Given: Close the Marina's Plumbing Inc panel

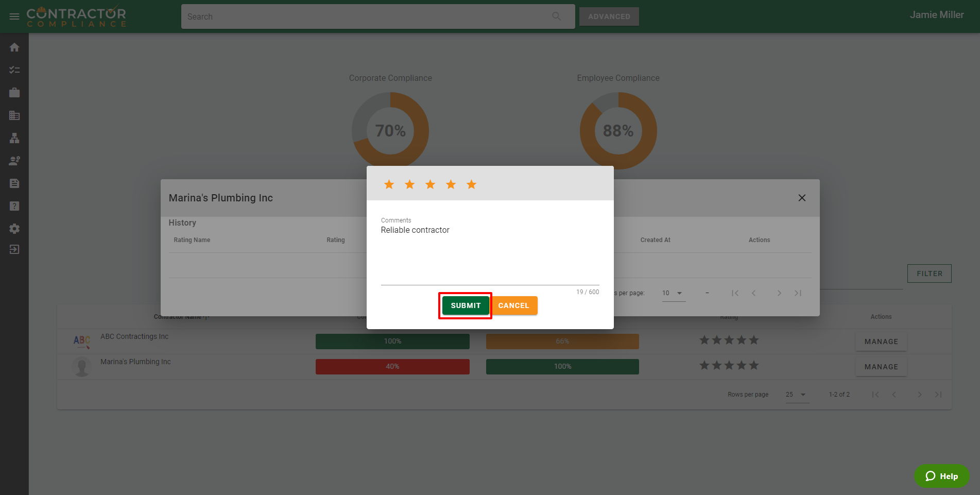Looking at the screenshot, I should pyautogui.click(x=802, y=198).
